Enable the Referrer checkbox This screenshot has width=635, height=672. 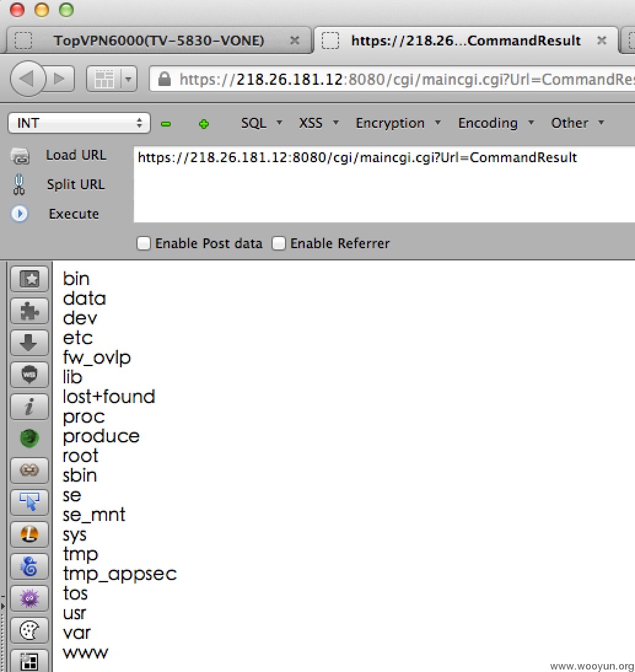click(x=279, y=243)
